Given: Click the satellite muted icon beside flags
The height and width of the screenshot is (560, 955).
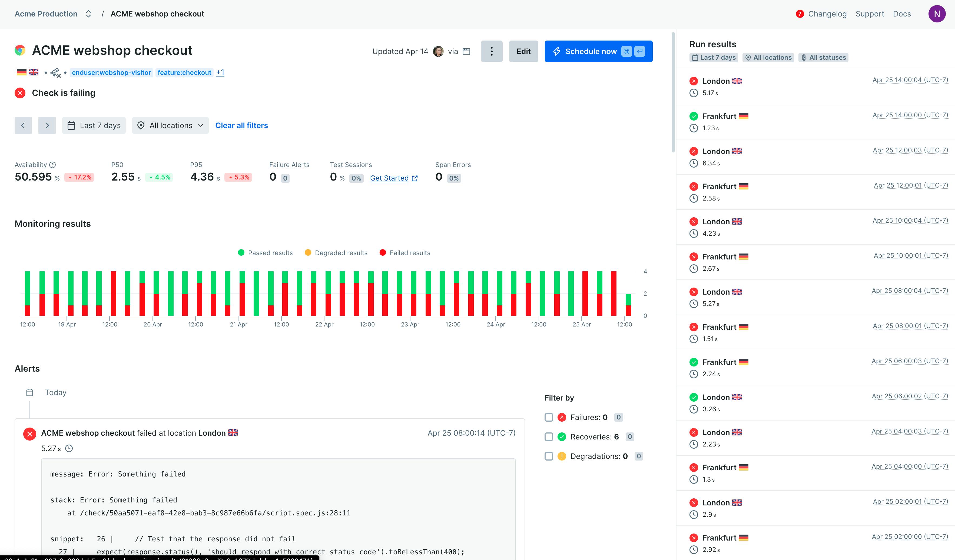Looking at the screenshot, I should point(56,72).
